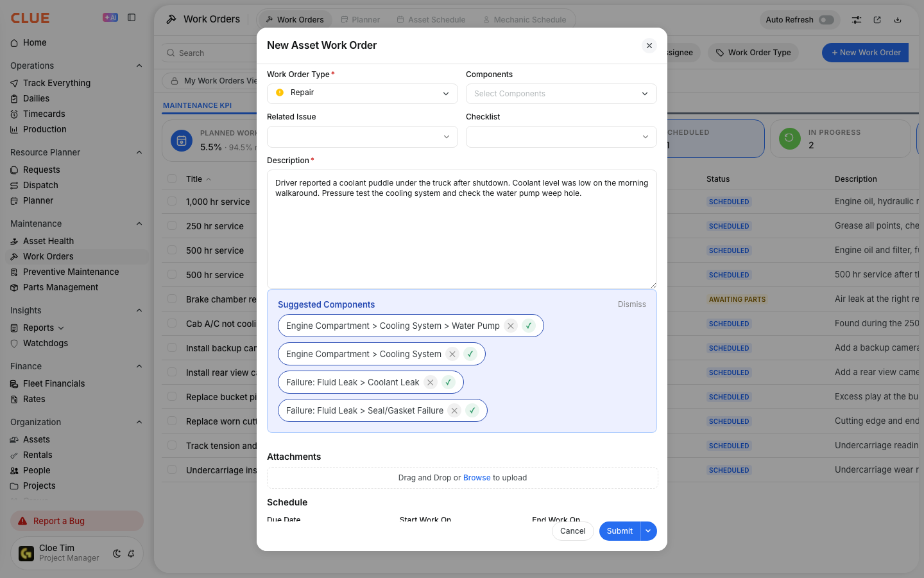Viewport: 924px width, 578px height.
Task: Cancel the new work order dialog
Action: point(572,531)
